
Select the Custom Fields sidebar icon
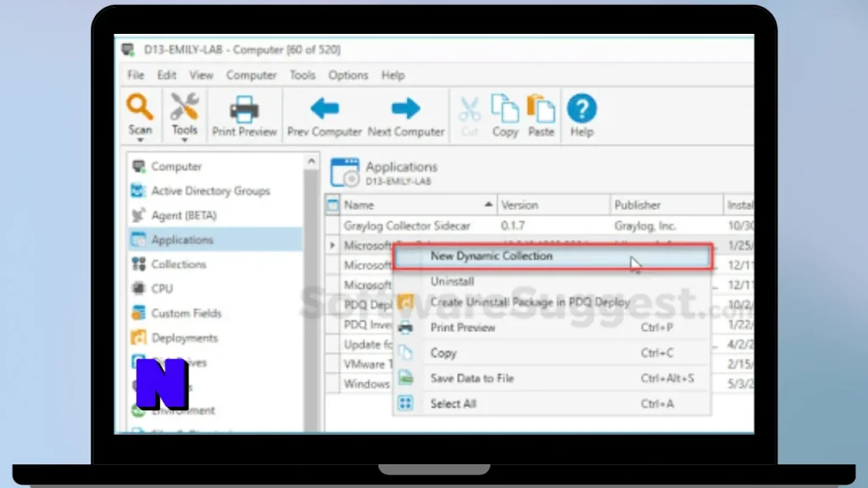coord(138,313)
